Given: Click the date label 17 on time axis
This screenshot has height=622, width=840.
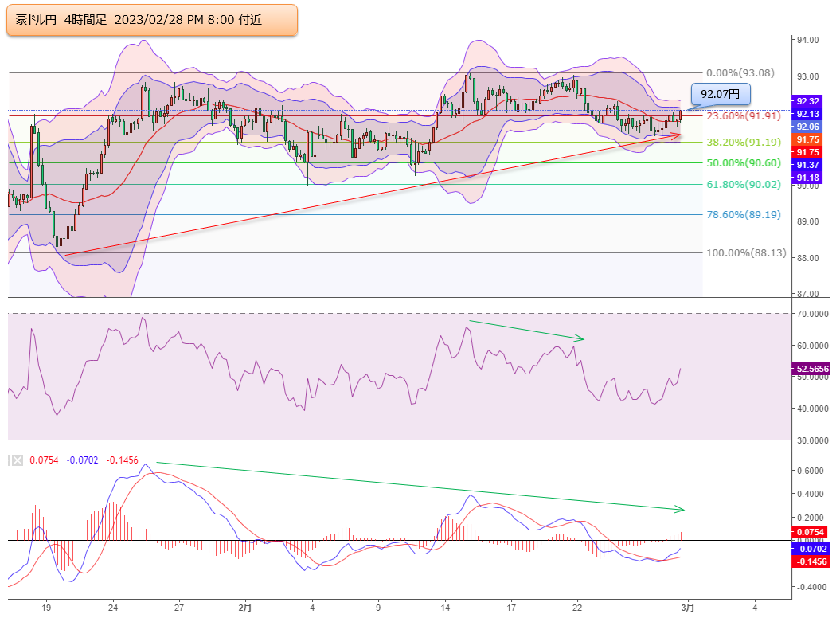Looking at the screenshot, I should [x=511, y=608].
